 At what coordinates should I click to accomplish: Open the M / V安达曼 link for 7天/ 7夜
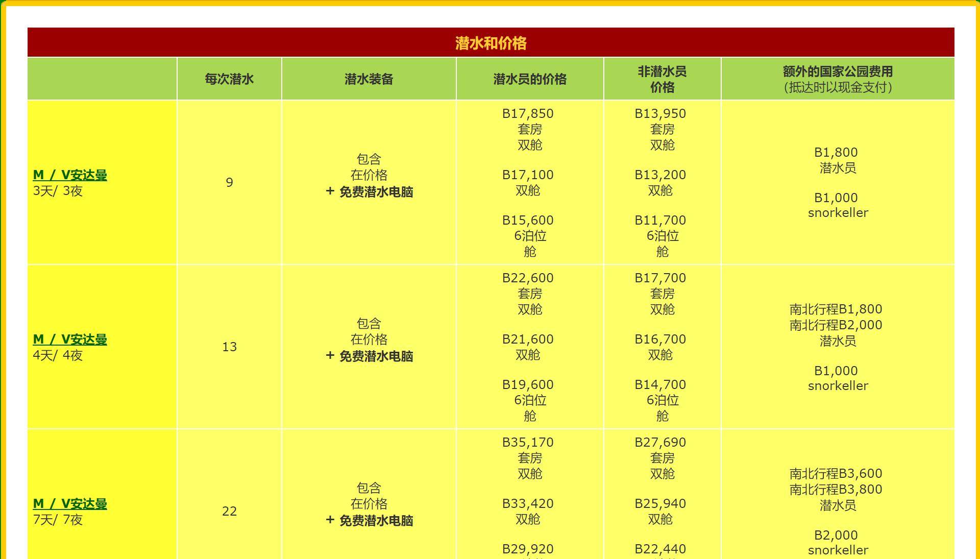point(70,504)
